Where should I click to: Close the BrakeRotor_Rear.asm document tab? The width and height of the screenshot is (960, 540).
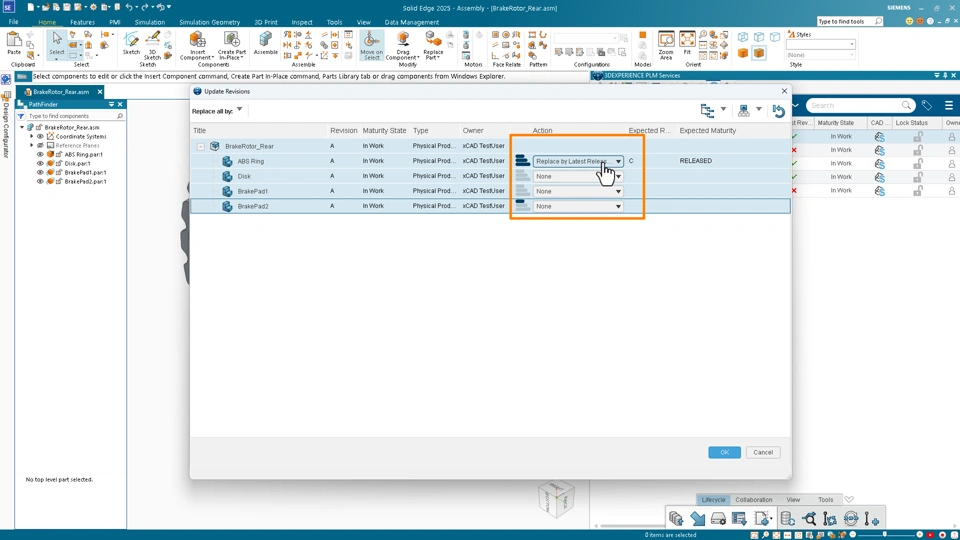tap(100, 92)
